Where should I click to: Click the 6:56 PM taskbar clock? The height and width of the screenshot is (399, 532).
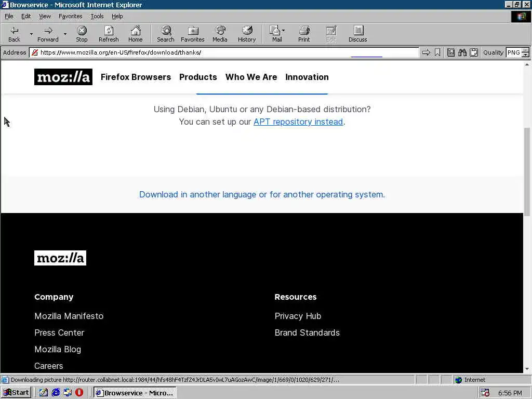[x=510, y=393]
